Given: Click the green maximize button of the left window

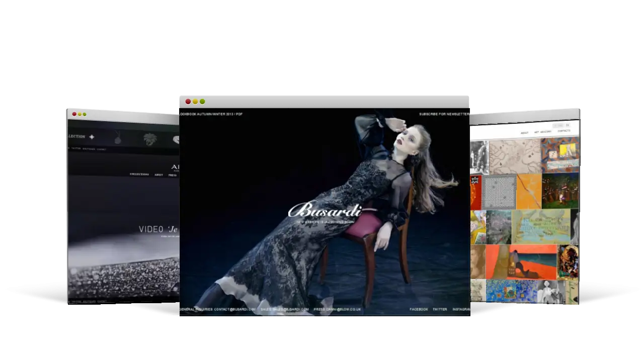Looking at the screenshot, I should point(85,114).
